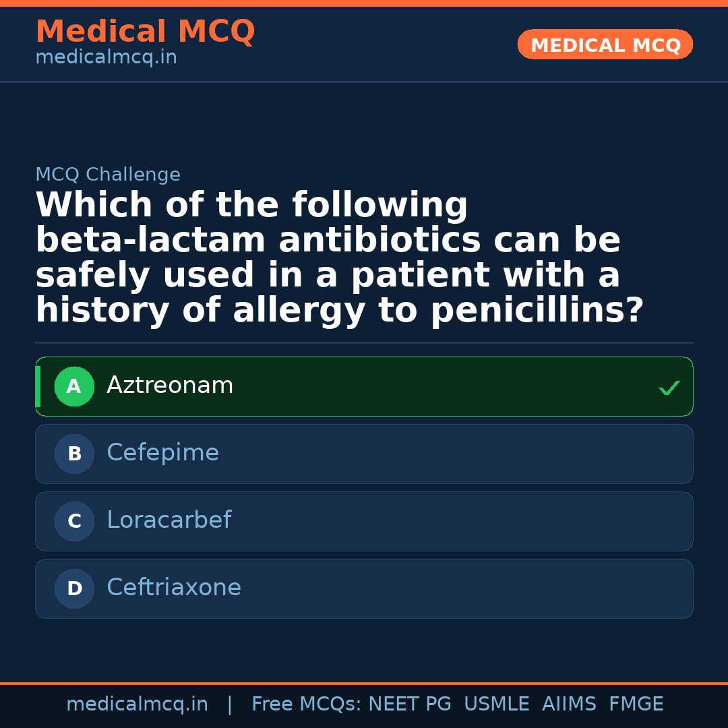Open the medicalmcq.in link in header
Viewport: 728px width, 728px height.
click(x=106, y=58)
